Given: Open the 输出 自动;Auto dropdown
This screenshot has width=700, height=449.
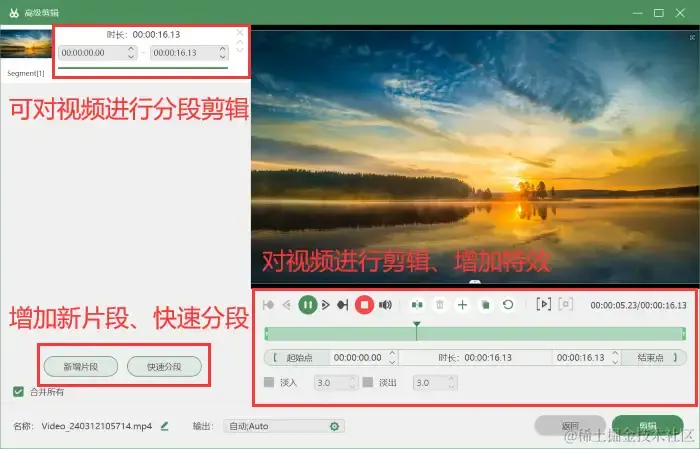Looking at the screenshot, I should tap(283, 426).
